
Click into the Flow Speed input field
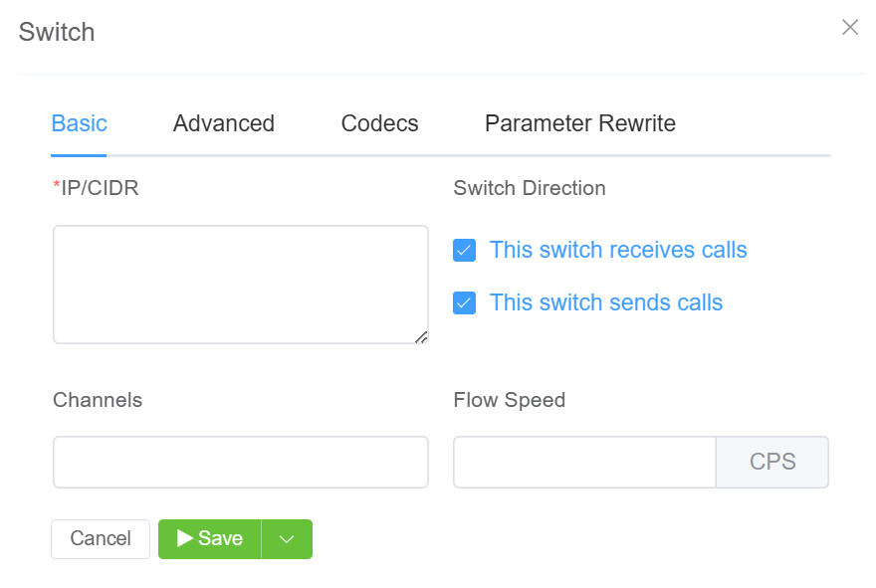tap(584, 462)
